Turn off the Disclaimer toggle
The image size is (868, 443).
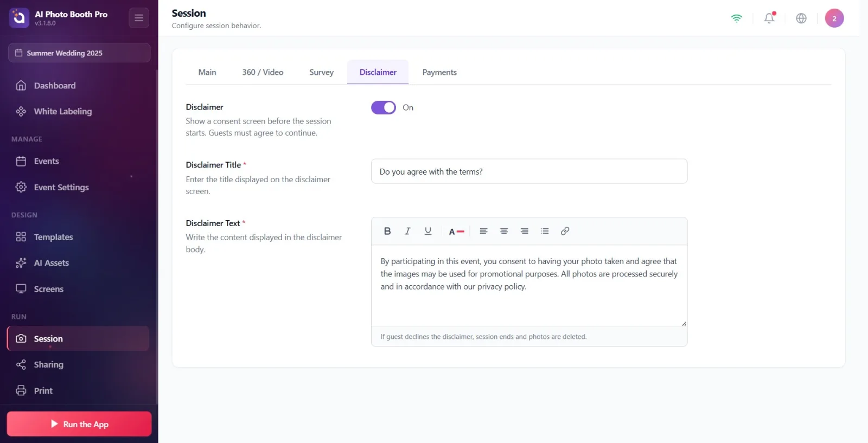tap(384, 107)
